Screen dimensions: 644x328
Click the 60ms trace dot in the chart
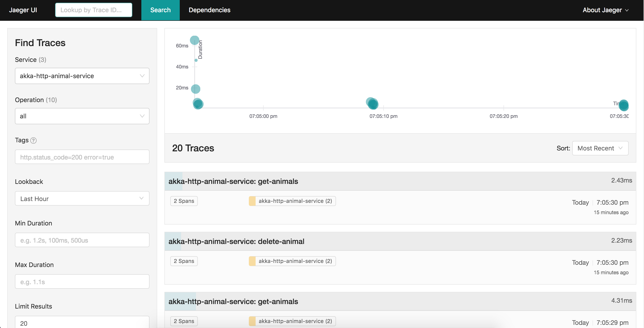pos(194,40)
